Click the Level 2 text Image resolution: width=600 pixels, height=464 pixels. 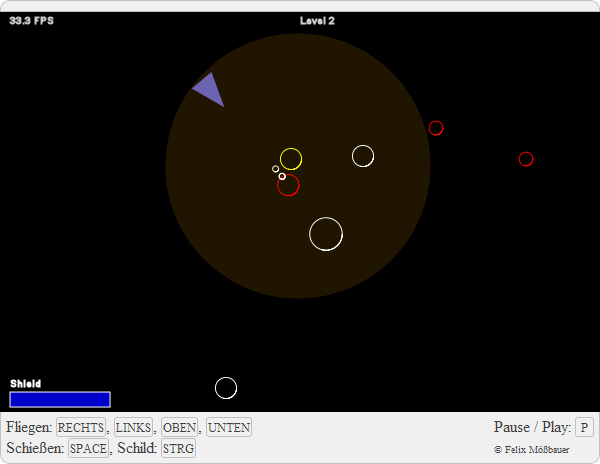coord(317,21)
